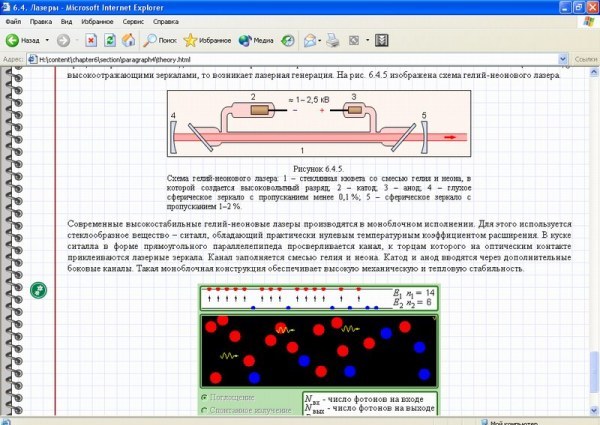Viewport: 600px width, 425px height.
Task: Open the Сервис menu
Action: click(x=133, y=21)
